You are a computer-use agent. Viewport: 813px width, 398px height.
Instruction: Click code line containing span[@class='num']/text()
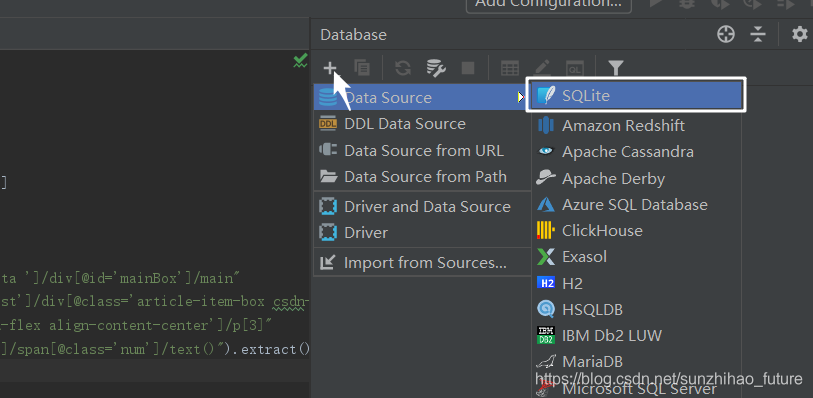pyautogui.click(x=155, y=349)
